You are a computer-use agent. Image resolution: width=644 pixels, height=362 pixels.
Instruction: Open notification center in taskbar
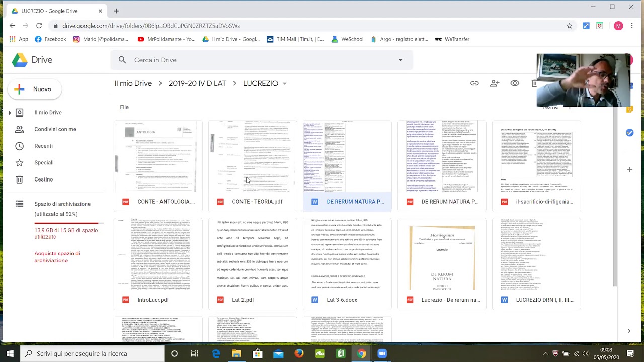click(630, 354)
